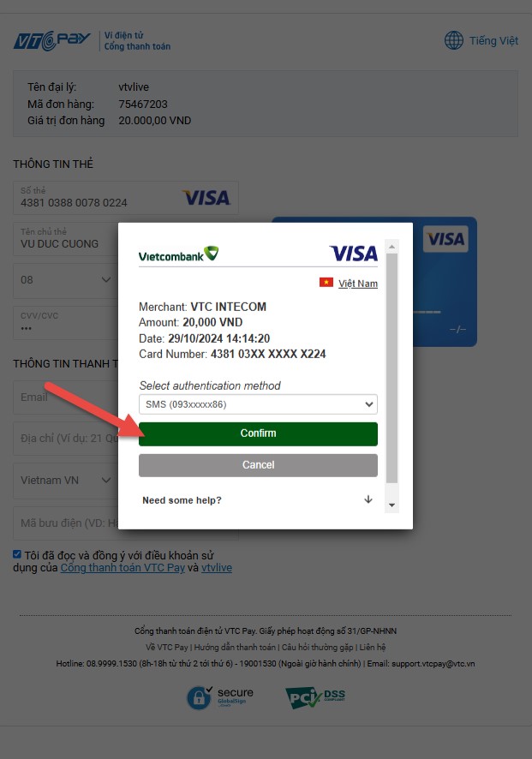Click the Vietnam flag icon

[326, 283]
